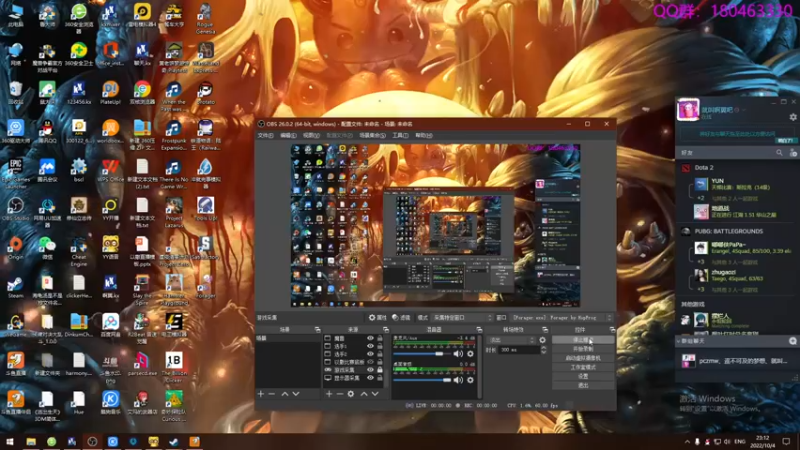Image resolution: width=800 pixels, height=450 pixels.
Task: Adjust 桌面音频 volume slider
Action: pyautogui.click(x=422, y=380)
